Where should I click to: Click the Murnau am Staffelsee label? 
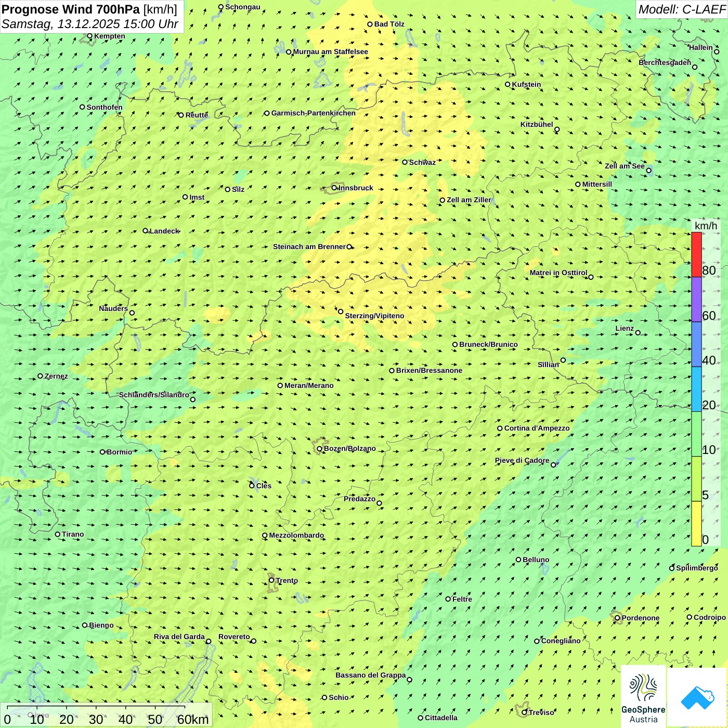tap(331, 51)
